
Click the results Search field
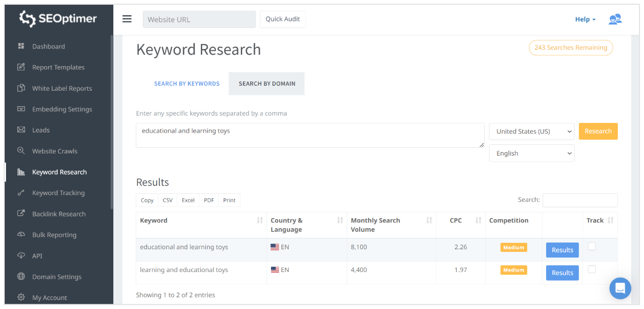point(580,200)
